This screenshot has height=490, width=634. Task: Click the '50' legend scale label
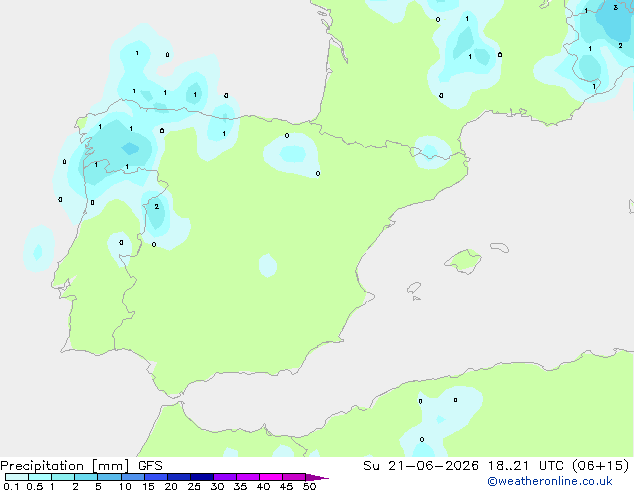(309, 486)
